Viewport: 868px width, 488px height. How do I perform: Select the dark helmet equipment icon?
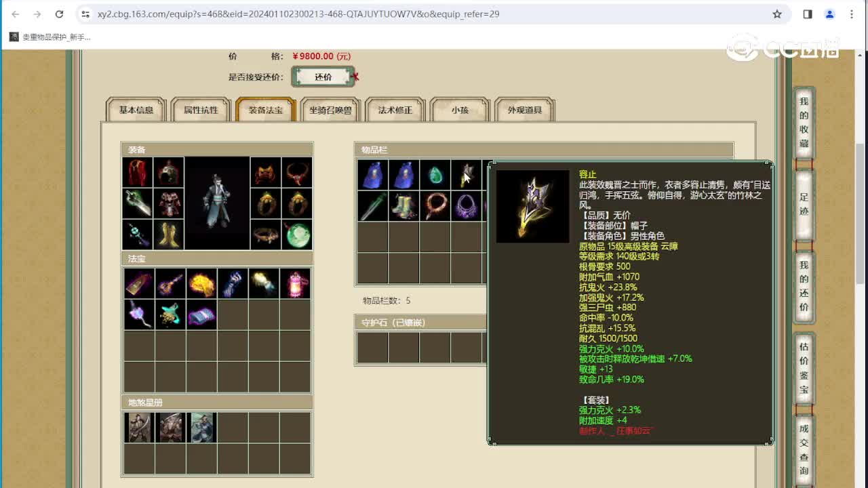[169, 173]
